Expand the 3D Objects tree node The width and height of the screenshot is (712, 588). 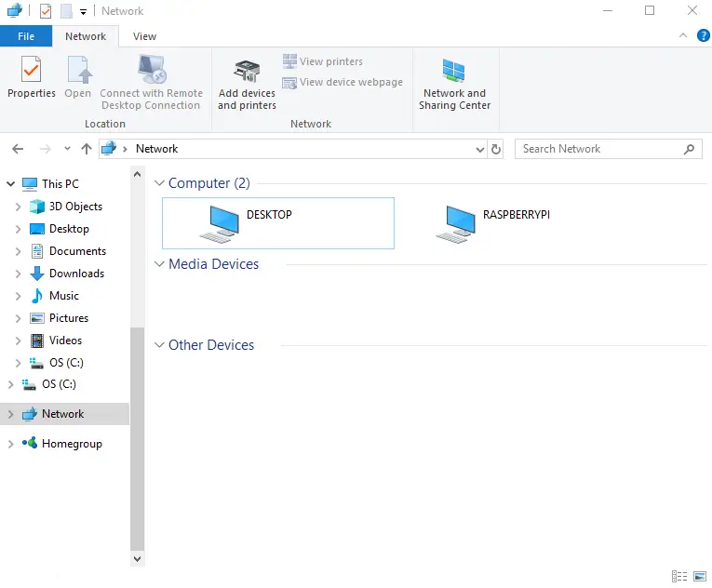pos(19,207)
